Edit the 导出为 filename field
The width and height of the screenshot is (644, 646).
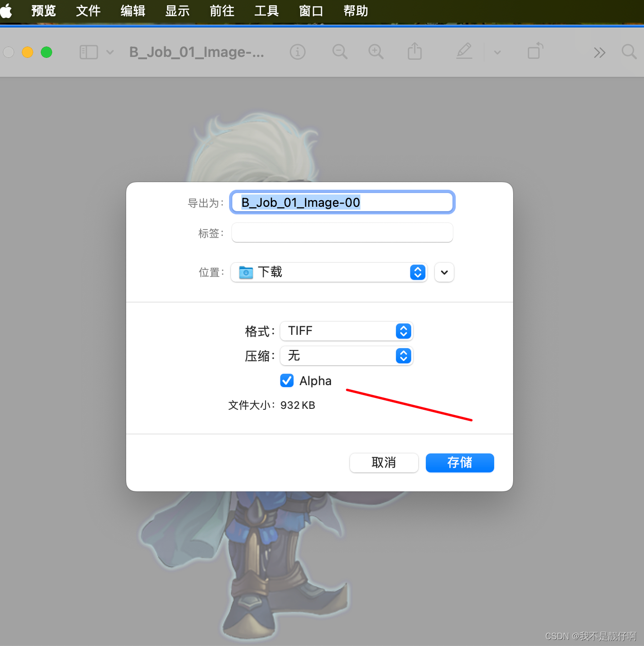coord(342,203)
